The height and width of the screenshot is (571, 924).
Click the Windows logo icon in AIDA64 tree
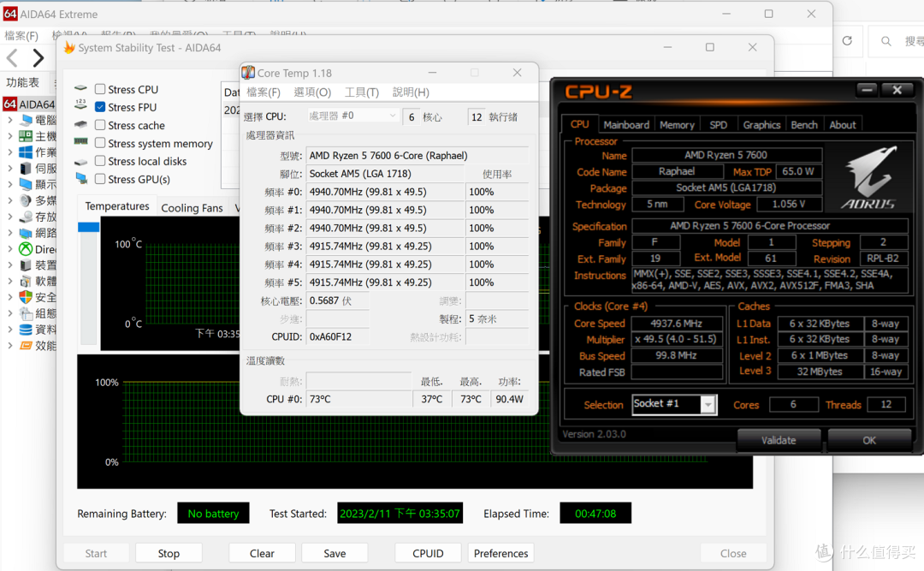26,152
